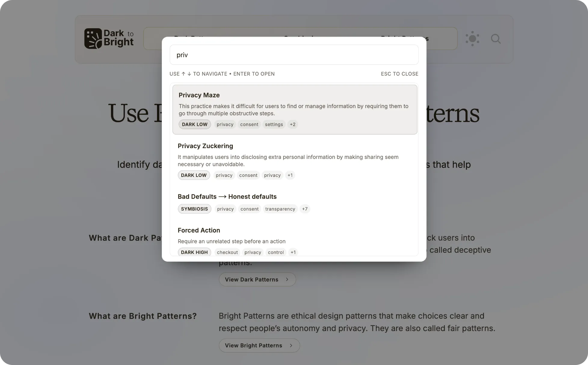This screenshot has height=365, width=588.
Task: Click the chevron on View Bright Patterns button
Action: point(291,345)
